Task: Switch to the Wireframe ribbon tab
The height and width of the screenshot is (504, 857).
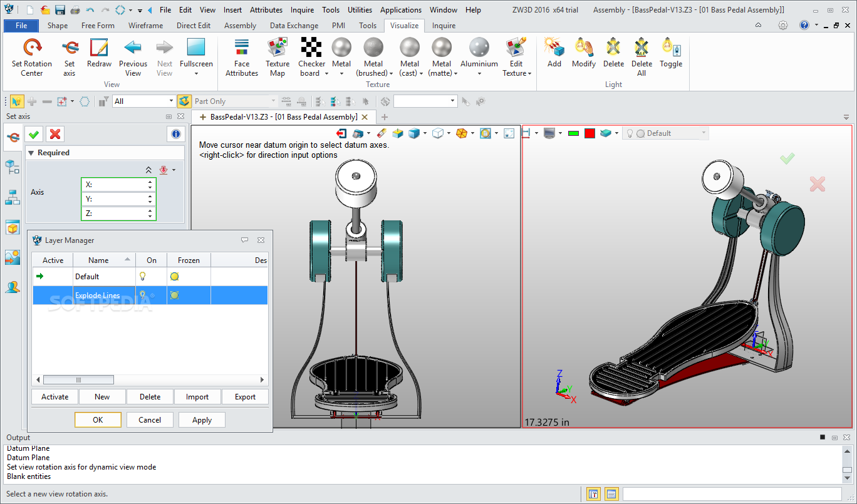Action: [145, 26]
